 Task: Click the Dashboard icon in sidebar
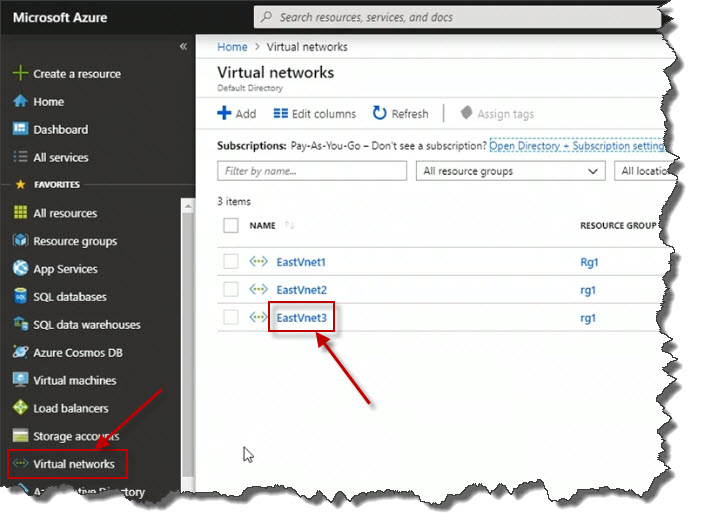20,129
